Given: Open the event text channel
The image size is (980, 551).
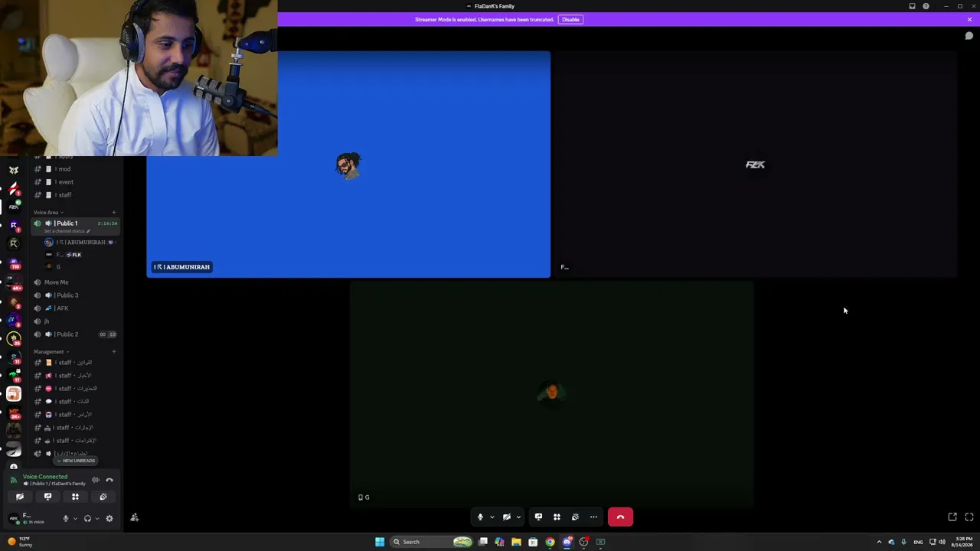Looking at the screenshot, I should (75, 182).
